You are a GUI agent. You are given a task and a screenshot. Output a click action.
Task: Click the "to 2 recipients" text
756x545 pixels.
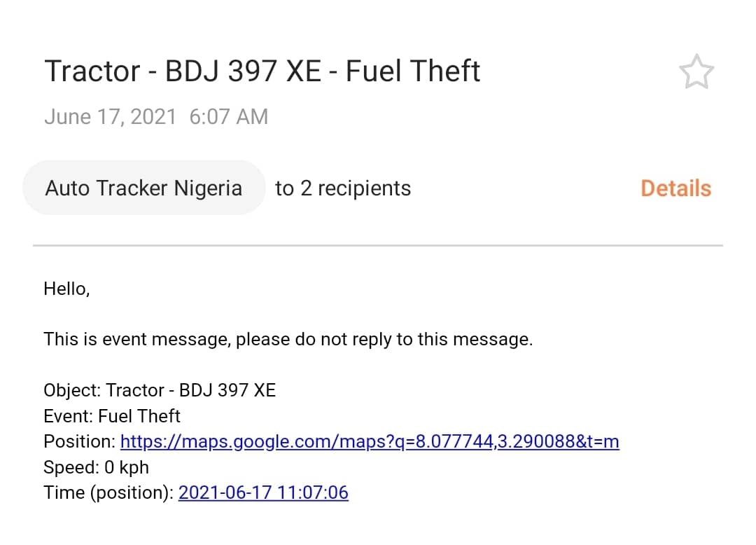coord(343,188)
